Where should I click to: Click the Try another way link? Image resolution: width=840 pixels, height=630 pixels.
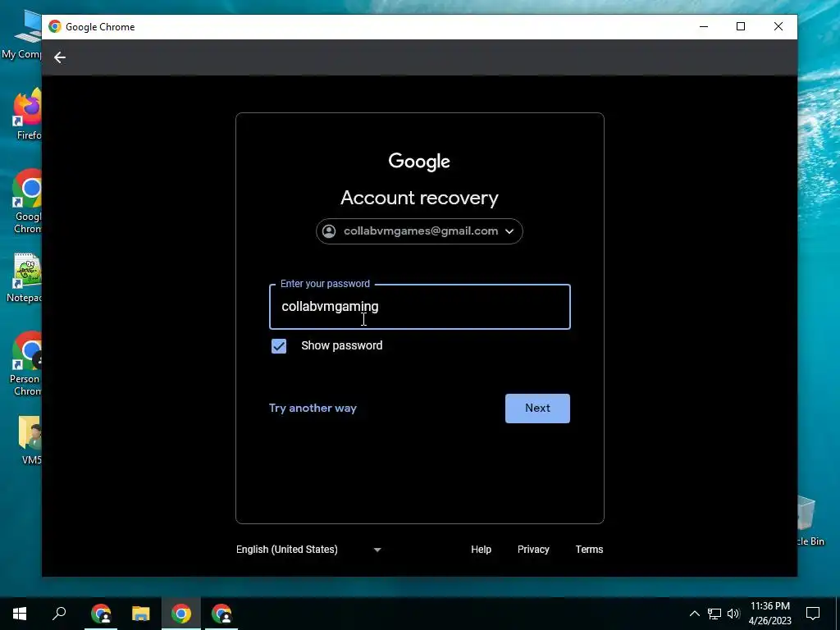(x=313, y=409)
